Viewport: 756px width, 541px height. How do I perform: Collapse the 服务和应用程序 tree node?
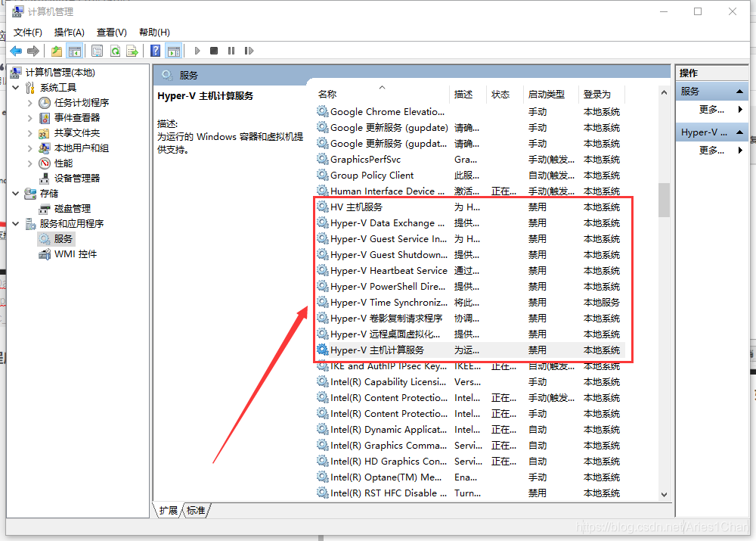[15, 223]
